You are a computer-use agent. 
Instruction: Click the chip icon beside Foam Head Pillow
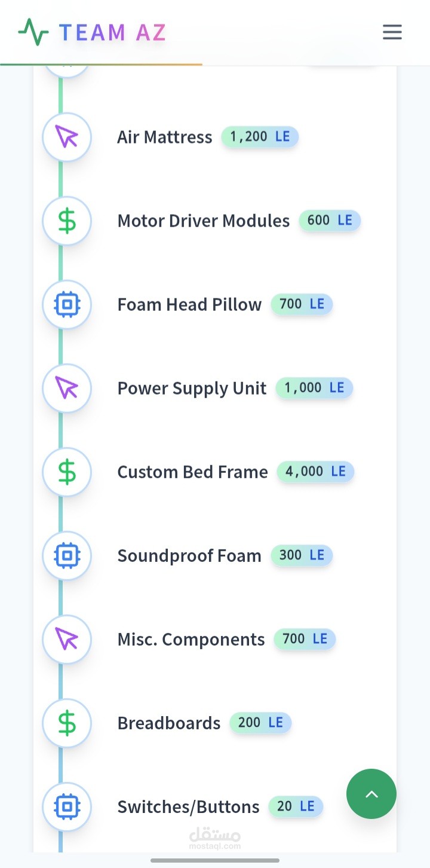tap(67, 304)
